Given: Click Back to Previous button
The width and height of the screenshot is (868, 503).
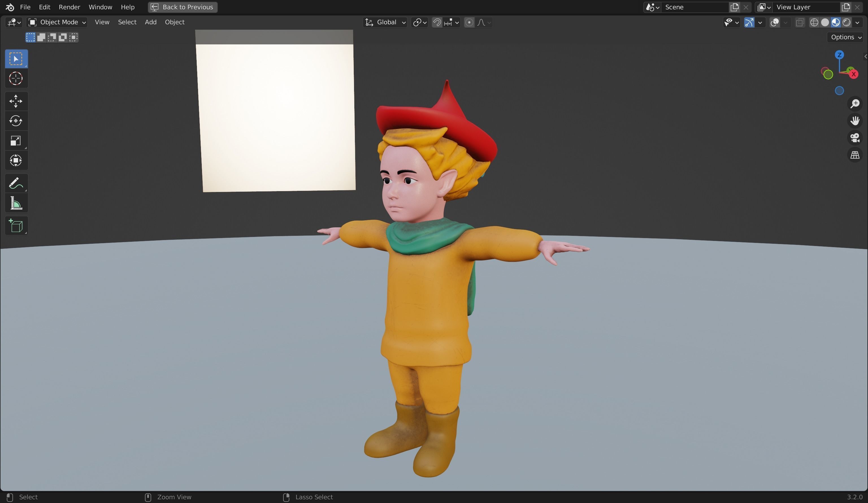Looking at the screenshot, I should tap(183, 7).
